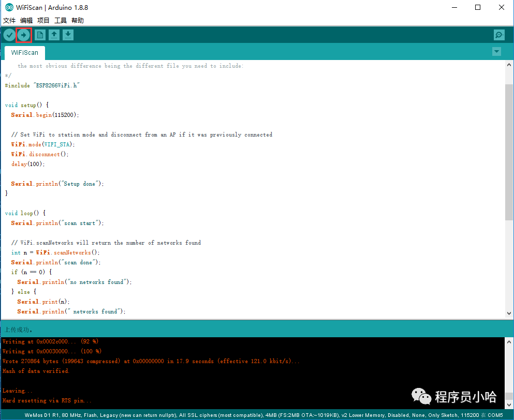Click the code editor vertical scrollbar
The width and height of the screenshot is (514, 420).
coord(509,150)
